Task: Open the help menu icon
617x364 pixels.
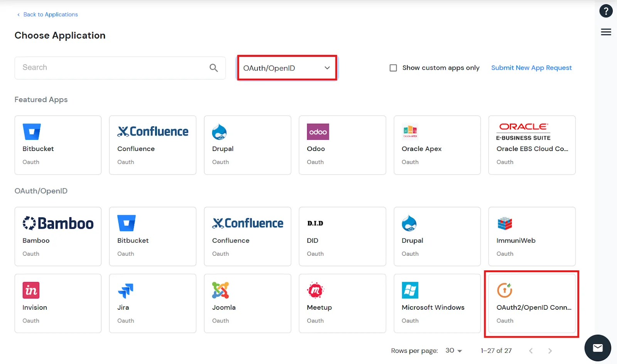Action: [x=606, y=11]
